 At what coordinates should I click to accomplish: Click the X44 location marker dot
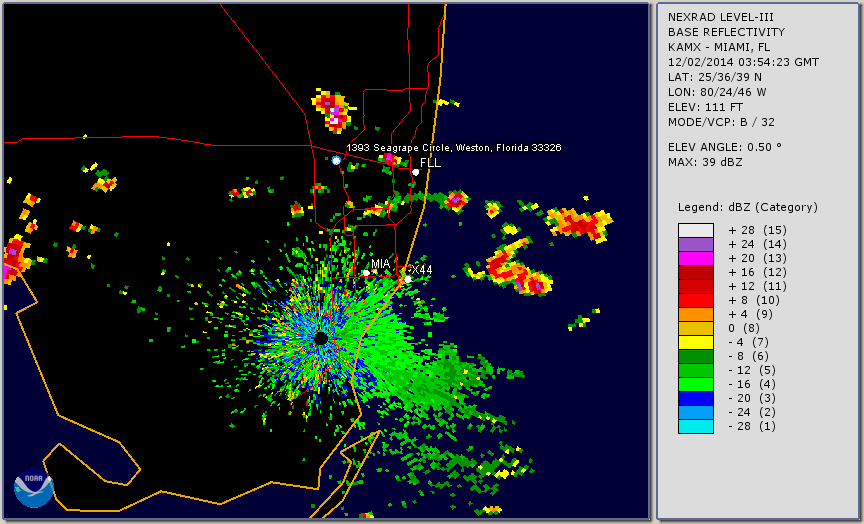click(408, 280)
